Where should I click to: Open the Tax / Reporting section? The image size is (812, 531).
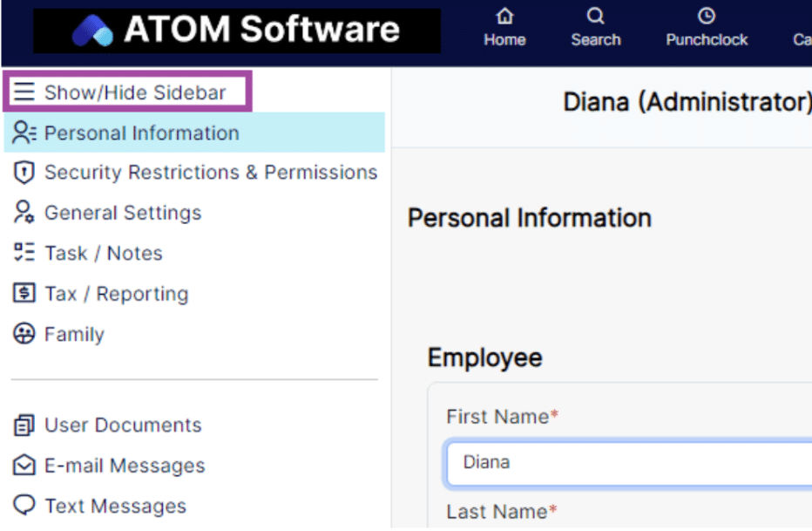pos(116,294)
